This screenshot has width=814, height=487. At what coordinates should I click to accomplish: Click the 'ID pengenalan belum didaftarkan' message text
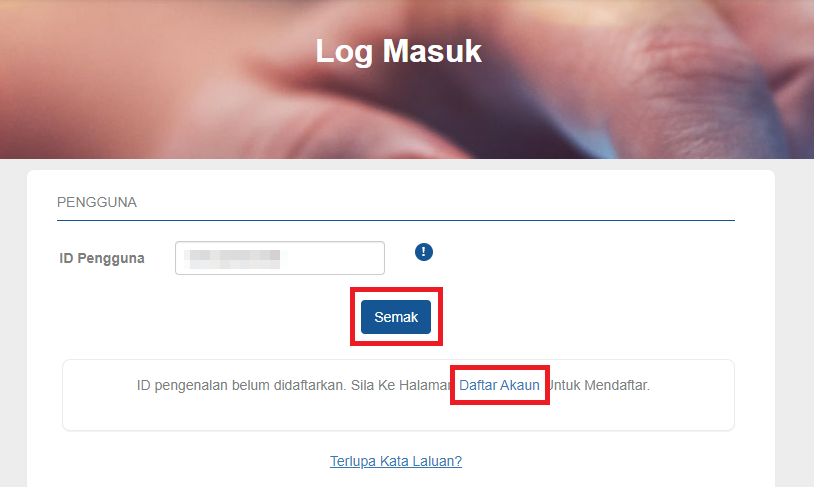[241, 385]
